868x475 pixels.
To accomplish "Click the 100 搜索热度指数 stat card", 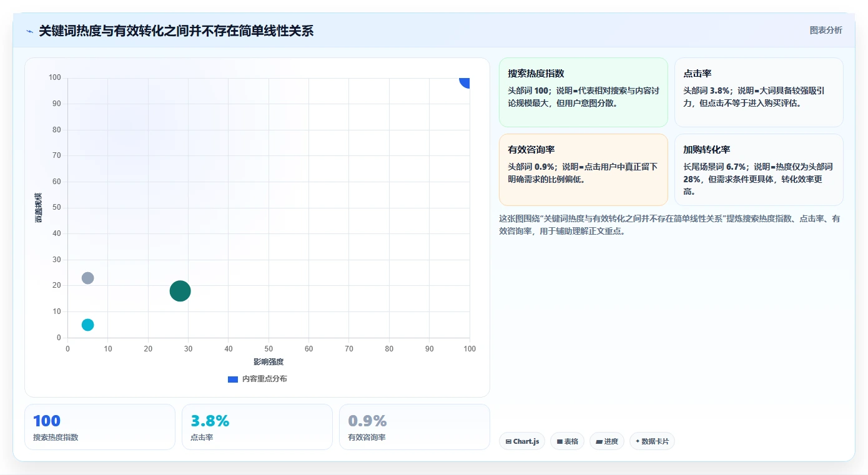I will coord(100,427).
